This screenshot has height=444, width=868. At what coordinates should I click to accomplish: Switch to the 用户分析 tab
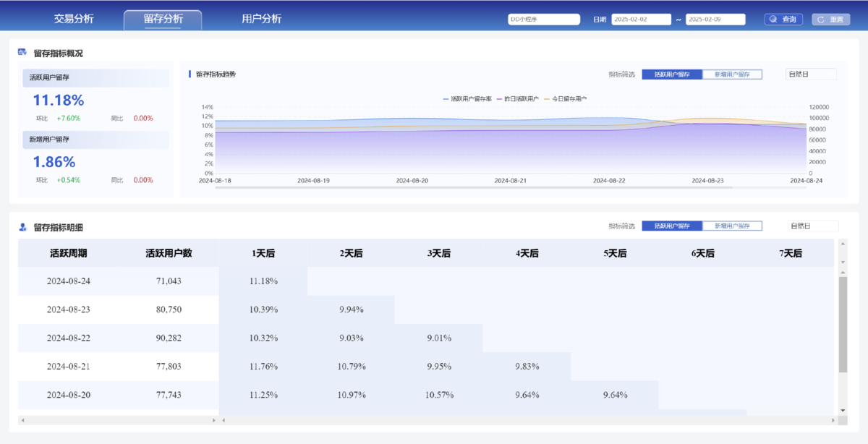coord(261,19)
